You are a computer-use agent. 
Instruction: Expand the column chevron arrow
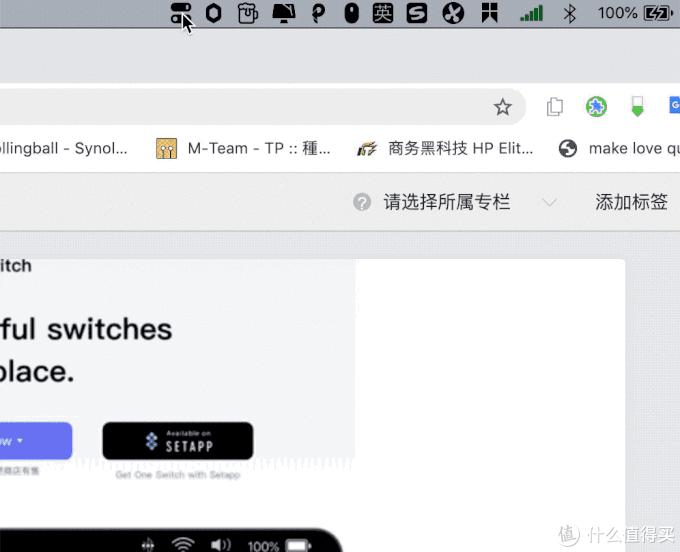(x=549, y=203)
